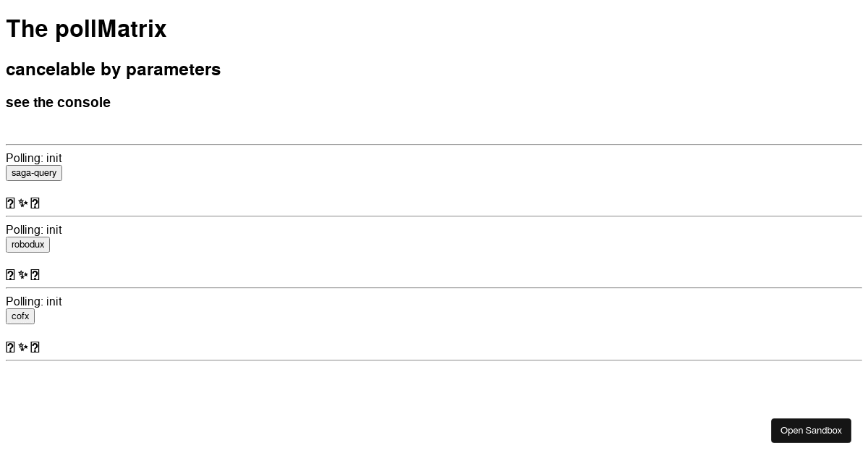
Task: Click the left emoji icon in the saga-query row
Action: [x=10, y=203]
